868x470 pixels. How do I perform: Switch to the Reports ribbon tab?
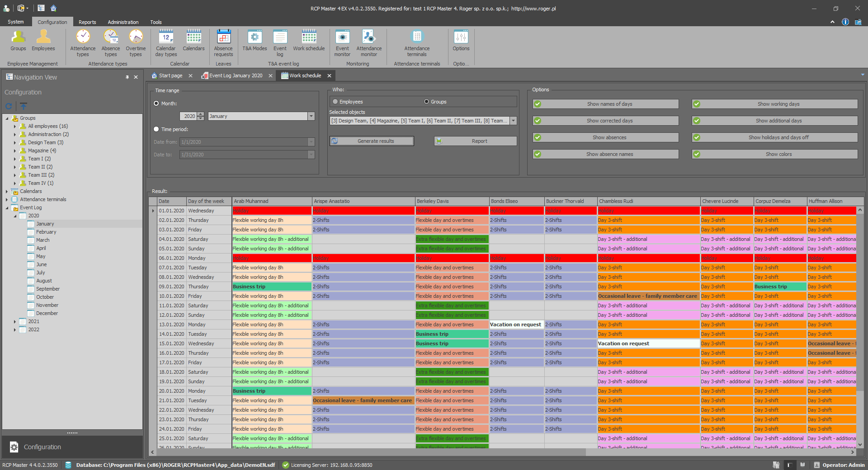(87, 22)
